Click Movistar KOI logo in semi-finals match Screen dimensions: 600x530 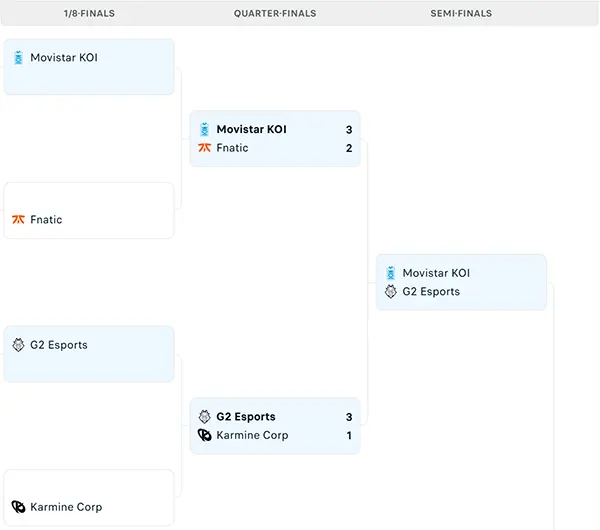click(x=391, y=273)
